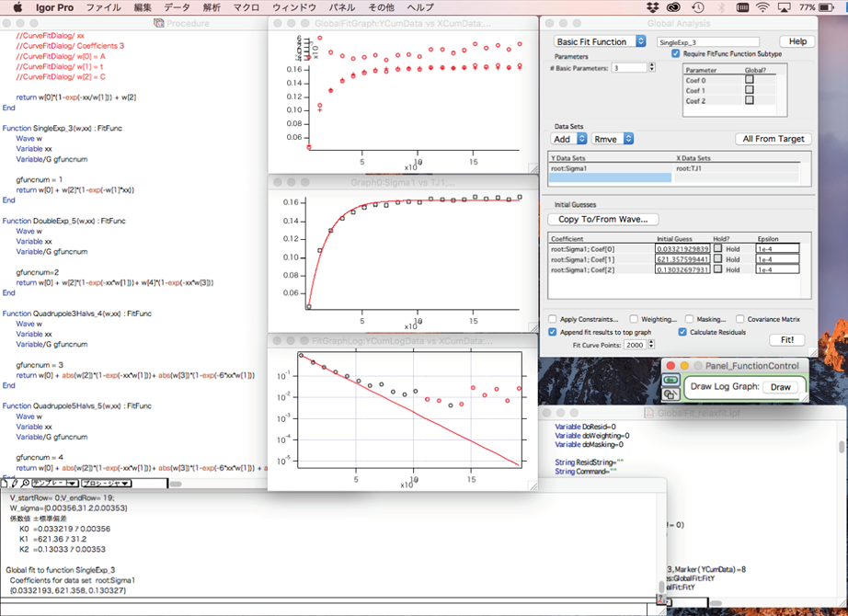Enable the Covariance Matrix checkbox
This screenshot has width=848, height=616.
740,319
